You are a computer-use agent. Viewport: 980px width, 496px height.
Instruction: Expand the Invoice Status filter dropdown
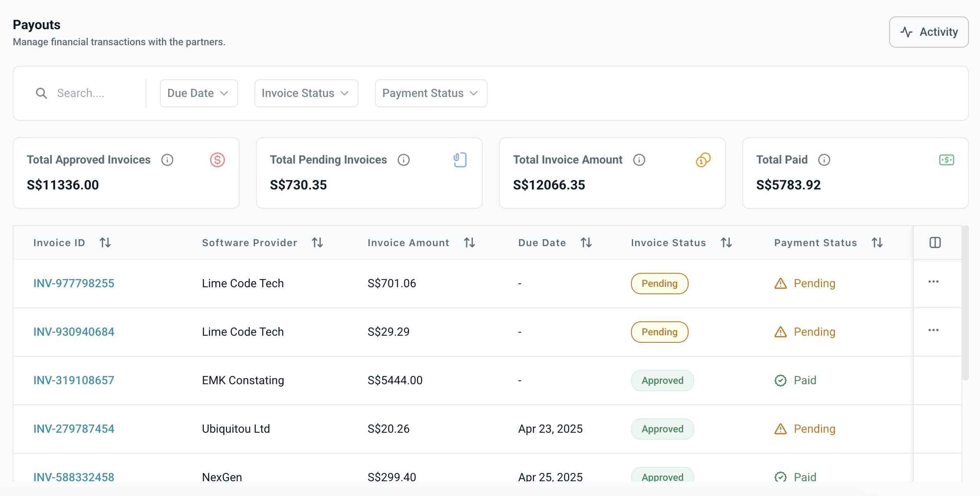pos(306,93)
